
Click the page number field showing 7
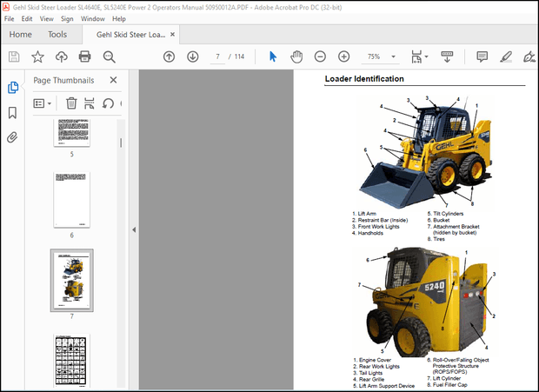[x=217, y=56]
